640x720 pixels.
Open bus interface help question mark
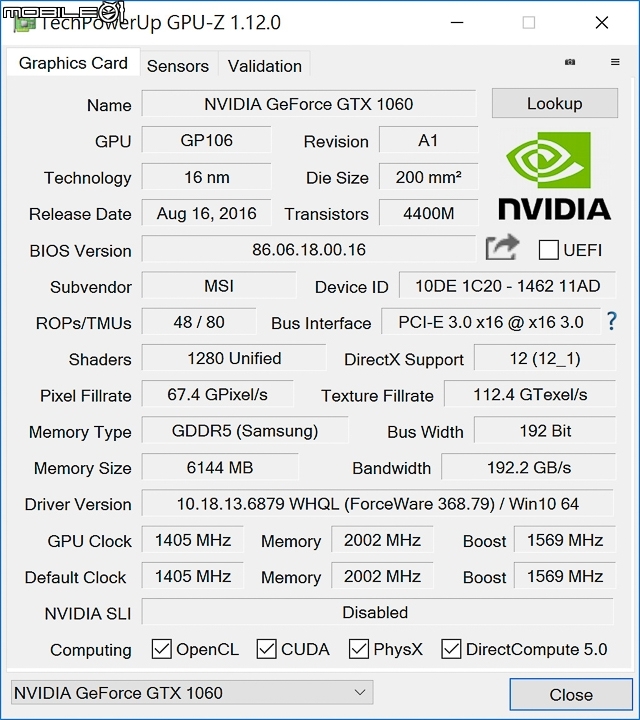tap(612, 321)
